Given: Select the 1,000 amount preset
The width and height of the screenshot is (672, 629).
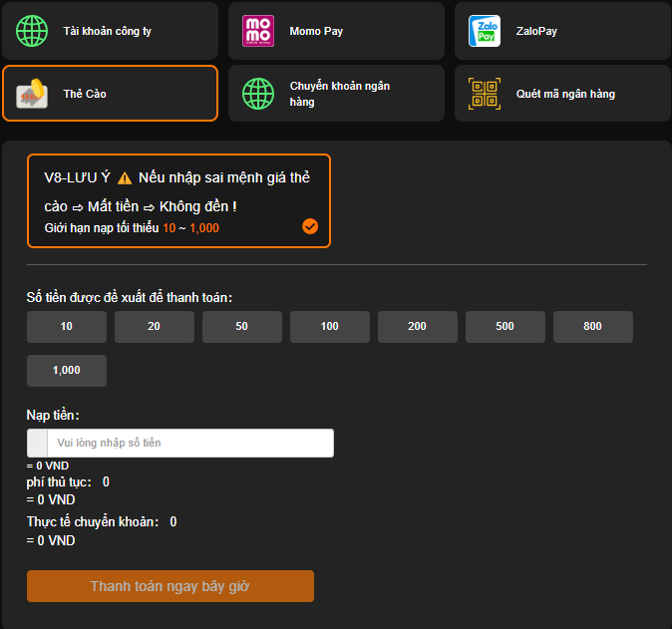Looking at the screenshot, I should tap(67, 371).
